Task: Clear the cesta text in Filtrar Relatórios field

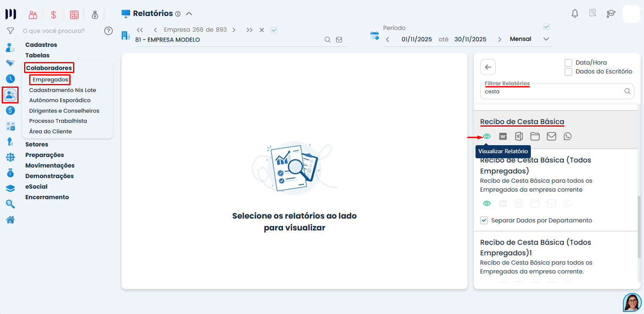Action: tap(549, 91)
